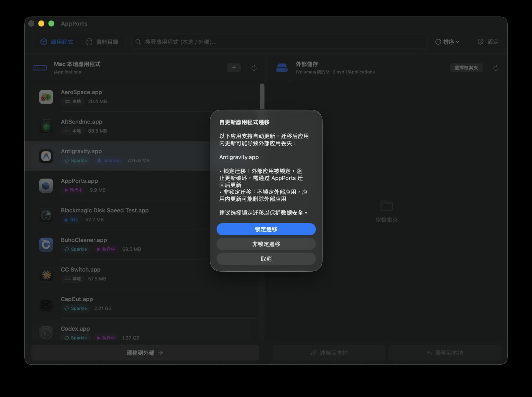Click the AeroSpace.app icon
Image resolution: width=532 pixels, height=397 pixels.
click(x=46, y=97)
